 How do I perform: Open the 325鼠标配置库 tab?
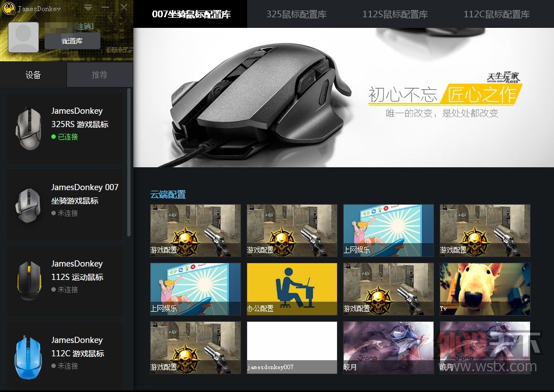(x=296, y=14)
